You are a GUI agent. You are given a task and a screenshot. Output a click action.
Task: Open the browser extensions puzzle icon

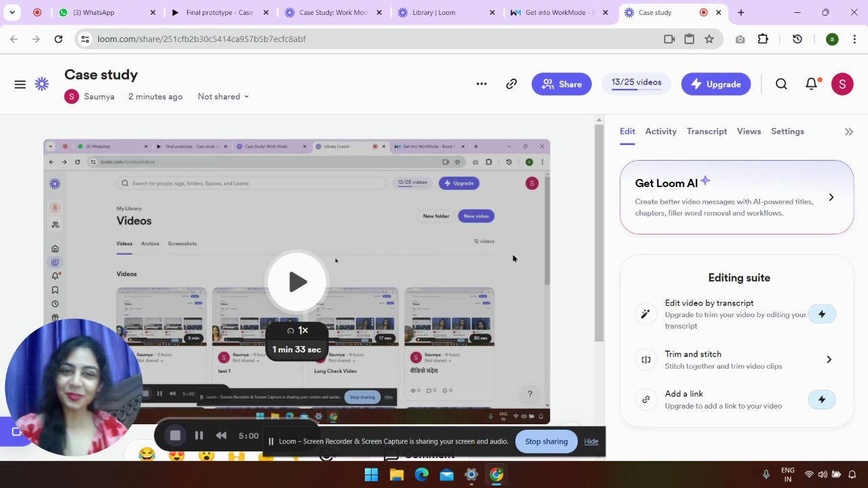click(x=763, y=39)
